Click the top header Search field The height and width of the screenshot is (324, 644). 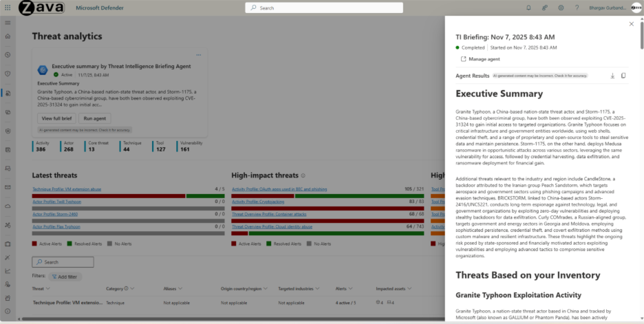324,8
